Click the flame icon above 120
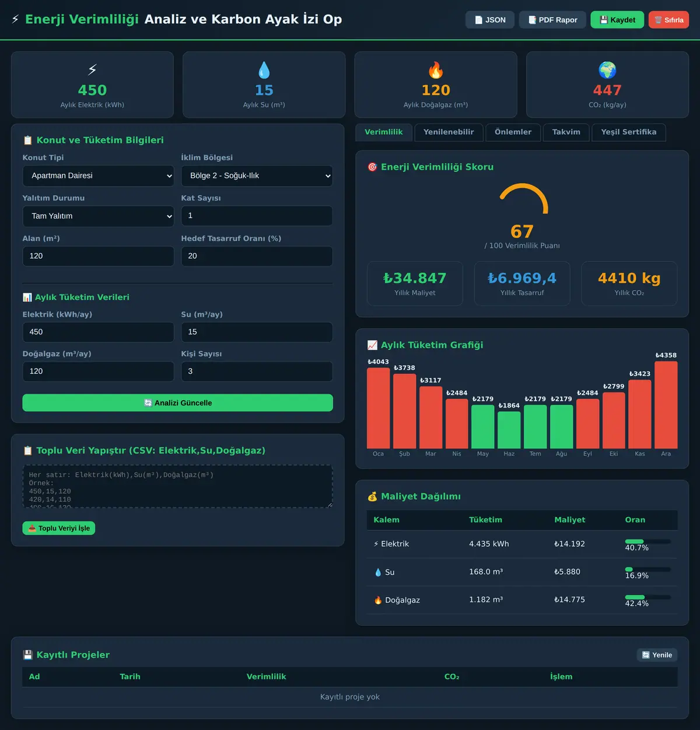The height and width of the screenshot is (730, 700). click(436, 70)
